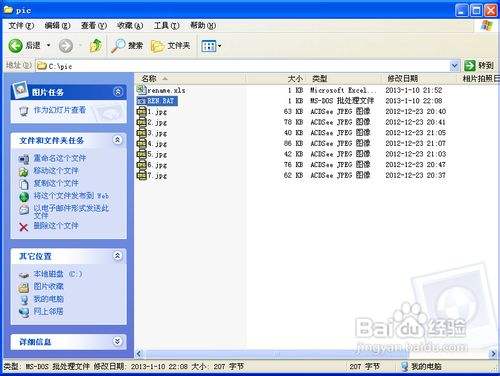Image resolution: width=500 pixels, height=376 pixels.
Task: Select the 2.jpg file
Action: (x=152, y=122)
